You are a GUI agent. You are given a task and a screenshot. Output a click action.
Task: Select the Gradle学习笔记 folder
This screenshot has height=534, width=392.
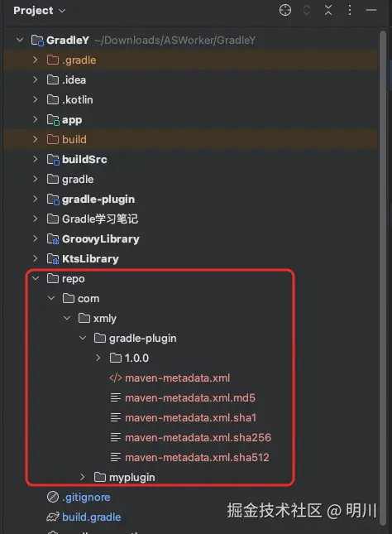(100, 219)
